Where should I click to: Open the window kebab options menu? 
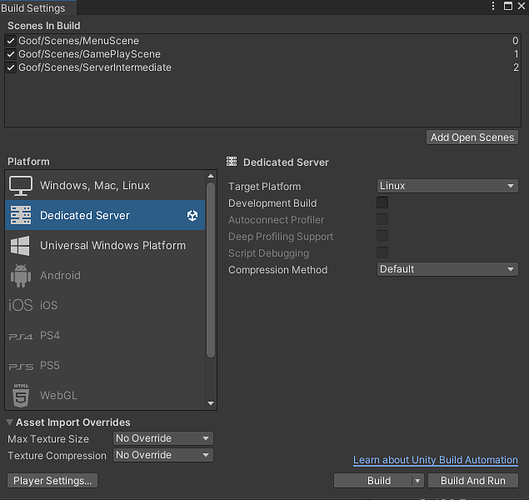(493, 6)
